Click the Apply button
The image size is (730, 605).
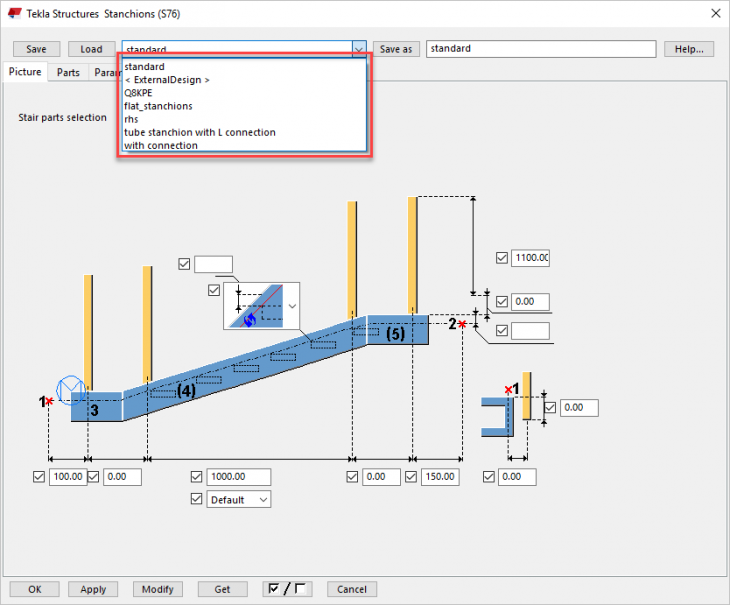[93, 589]
